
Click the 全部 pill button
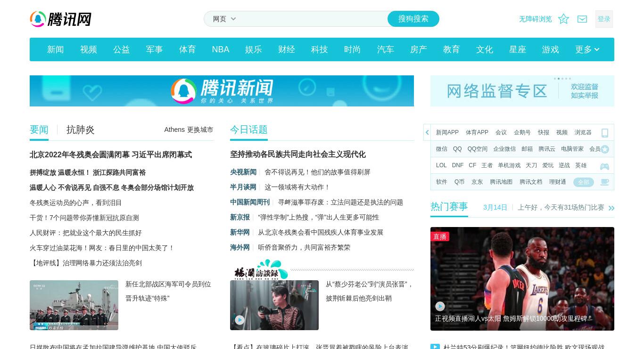click(x=584, y=182)
